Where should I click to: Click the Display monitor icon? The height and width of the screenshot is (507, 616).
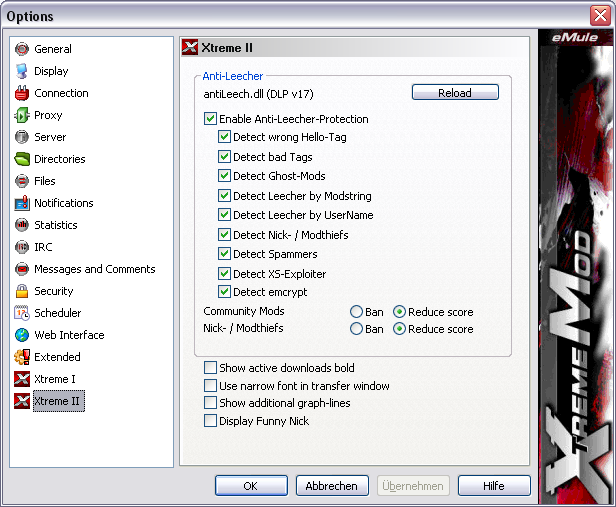(x=22, y=71)
